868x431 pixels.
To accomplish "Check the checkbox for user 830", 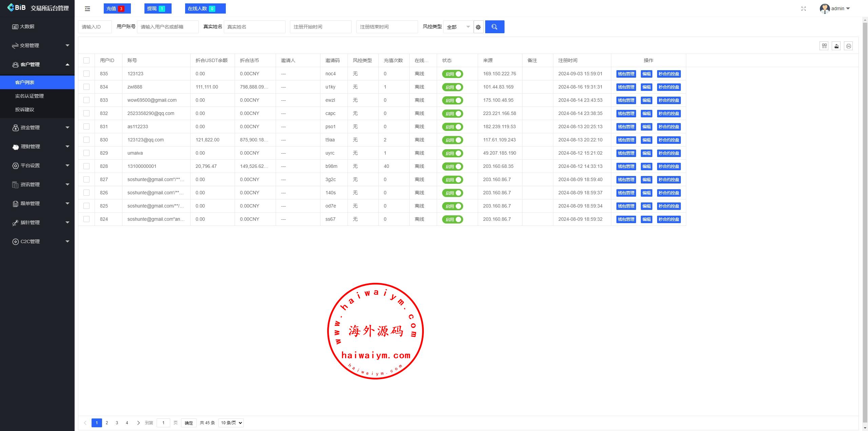I will coord(86,140).
